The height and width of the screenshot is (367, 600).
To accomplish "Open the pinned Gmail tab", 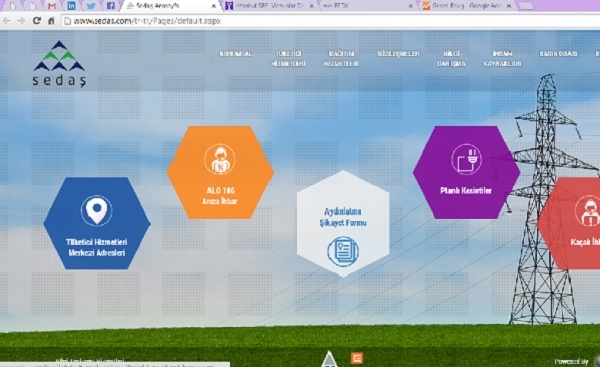I will (x=52, y=6).
